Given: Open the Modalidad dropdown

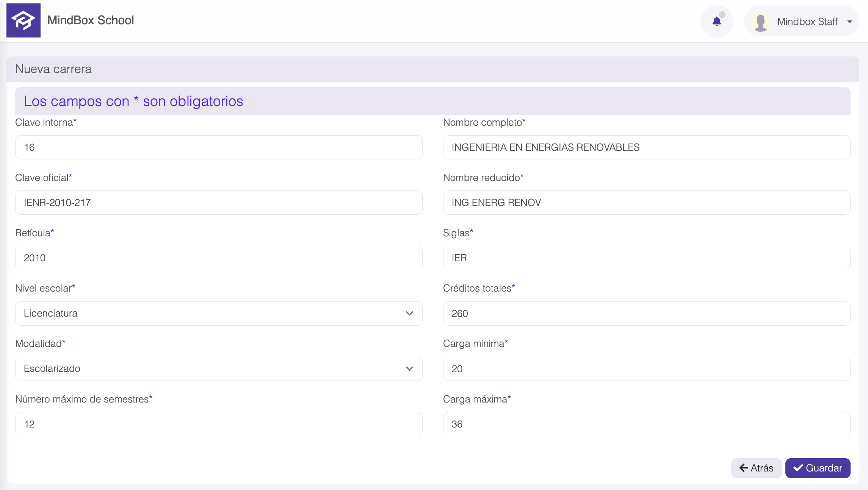Looking at the screenshot, I should 218,369.
